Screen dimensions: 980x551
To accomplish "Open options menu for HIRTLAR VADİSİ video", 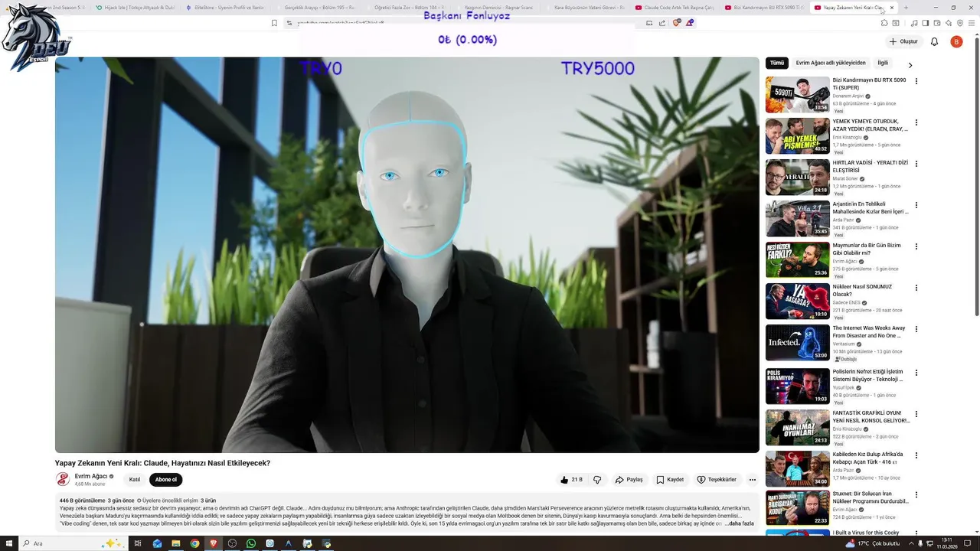I will pyautogui.click(x=916, y=164).
